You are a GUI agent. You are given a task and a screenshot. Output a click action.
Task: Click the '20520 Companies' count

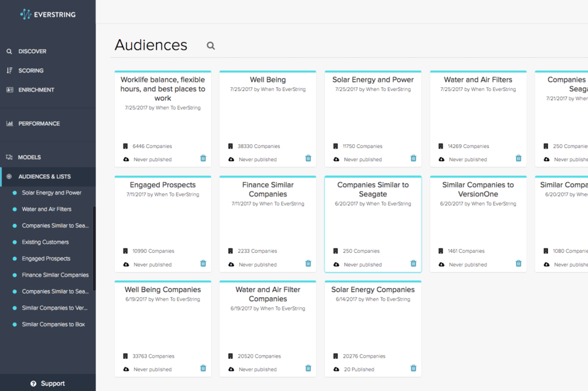[259, 356]
